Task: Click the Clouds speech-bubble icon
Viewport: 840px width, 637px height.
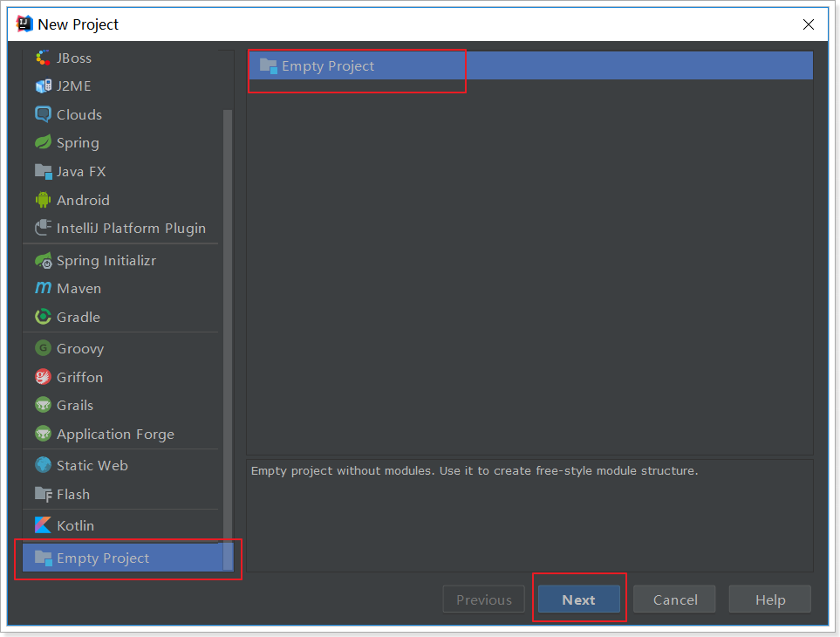Action: pyautogui.click(x=43, y=114)
